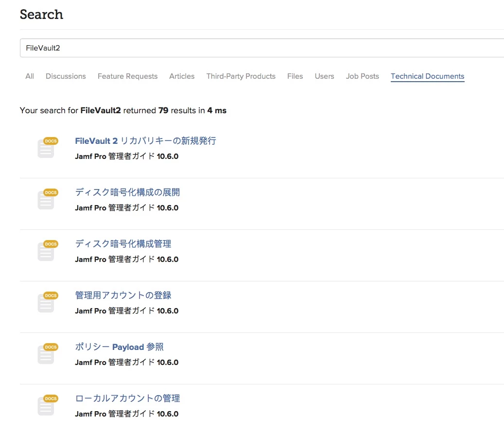Select the Users tab
Screen dimensions: 504x434
pos(324,76)
